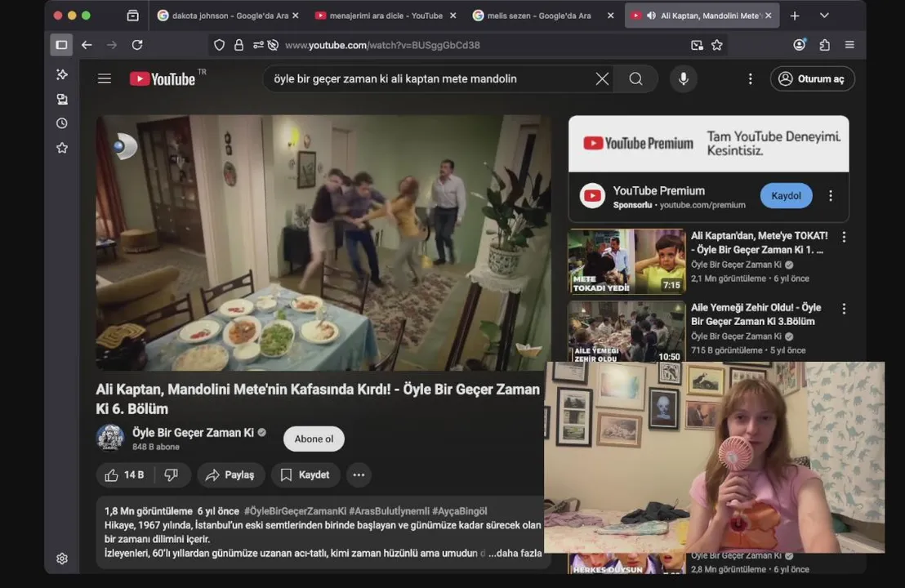Image resolution: width=905 pixels, height=588 pixels.
Task: Open hashtag #ArasBulutİynemli
Action: 389,511
